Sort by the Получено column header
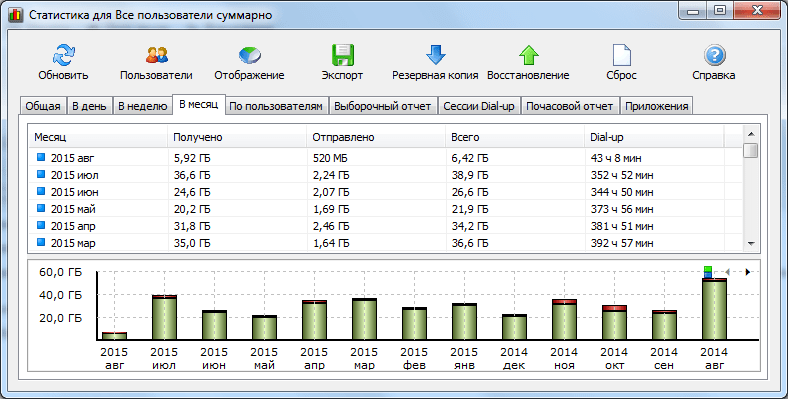Image resolution: width=788 pixels, height=399 pixels. click(x=237, y=137)
